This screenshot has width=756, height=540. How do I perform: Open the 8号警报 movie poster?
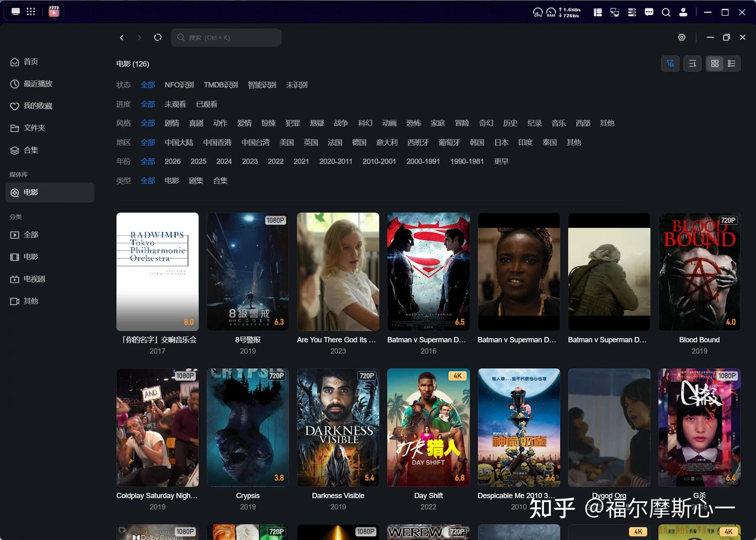coord(248,271)
